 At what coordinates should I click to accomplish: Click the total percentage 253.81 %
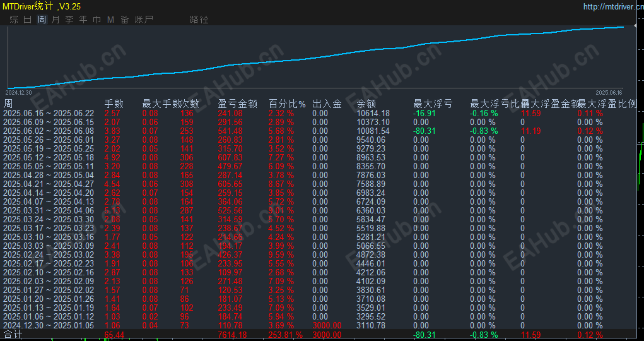coord(286,335)
